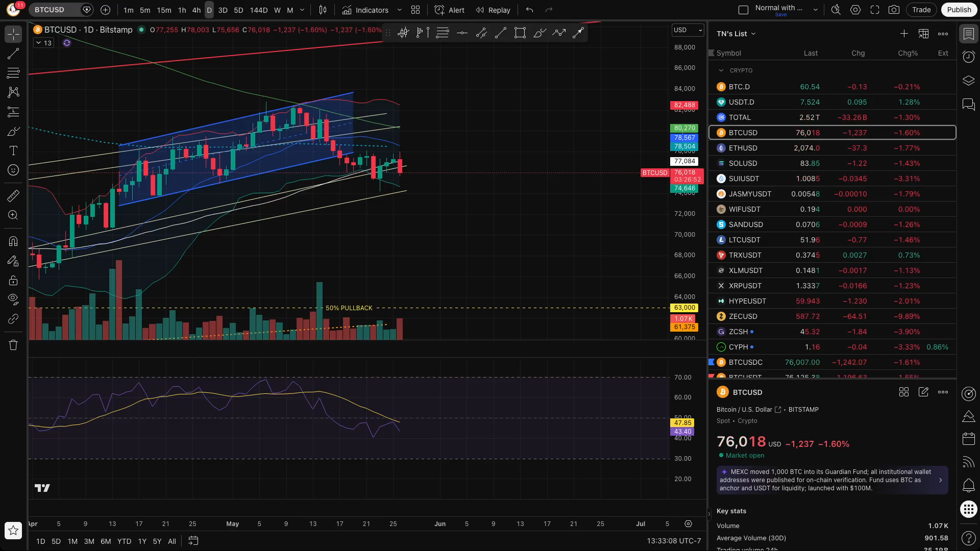Image resolution: width=980 pixels, height=551 pixels.
Task: Lock all drawing tools
Action: pyautogui.click(x=13, y=280)
